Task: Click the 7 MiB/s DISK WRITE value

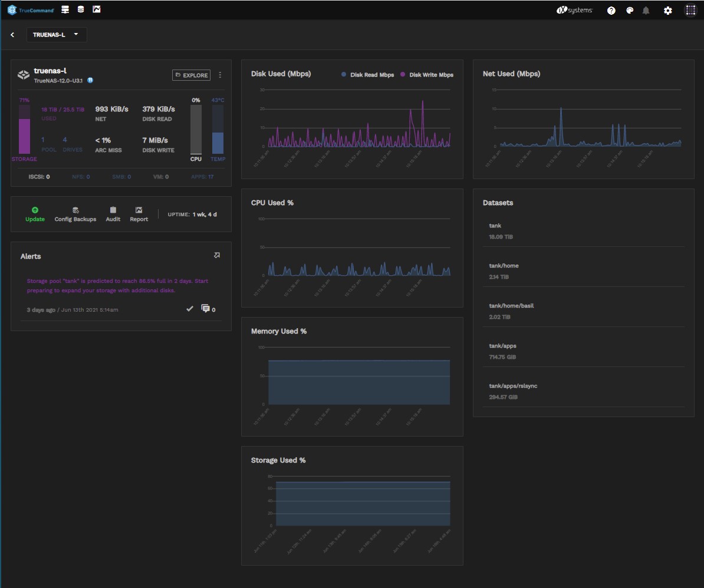Action: (x=155, y=140)
